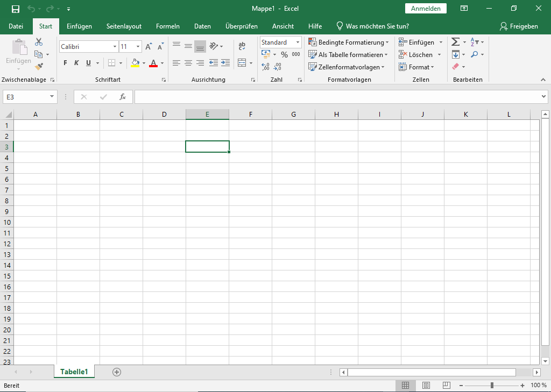Click the cell name box showing E3
Viewport: 551px width, 392px height.
point(25,97)
